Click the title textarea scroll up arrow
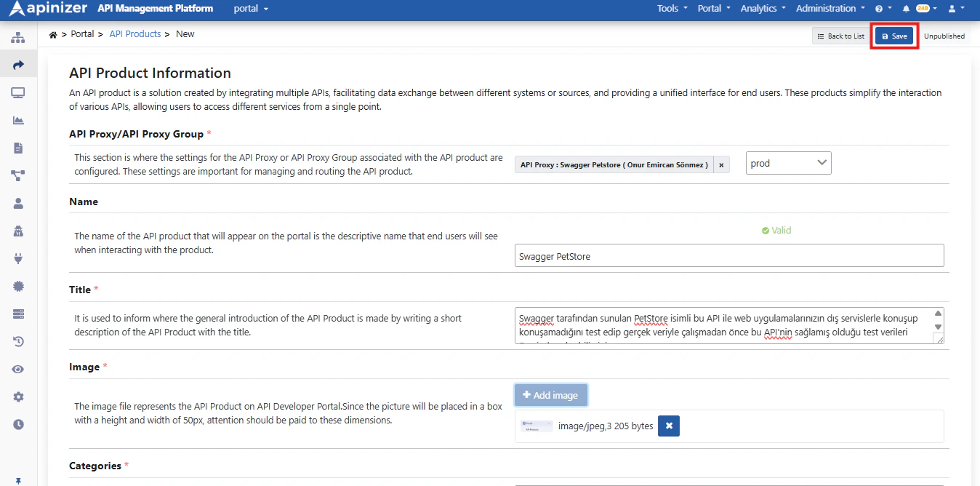This screenshot has height=486, width=980. pyautogui.click(x=938, y=314)
